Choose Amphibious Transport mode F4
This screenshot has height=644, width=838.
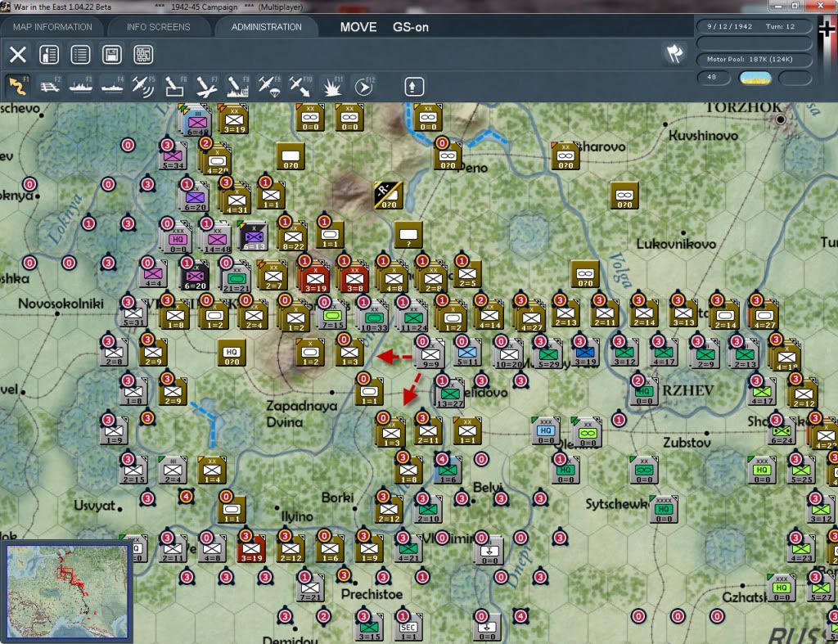[x=112, y=86]
